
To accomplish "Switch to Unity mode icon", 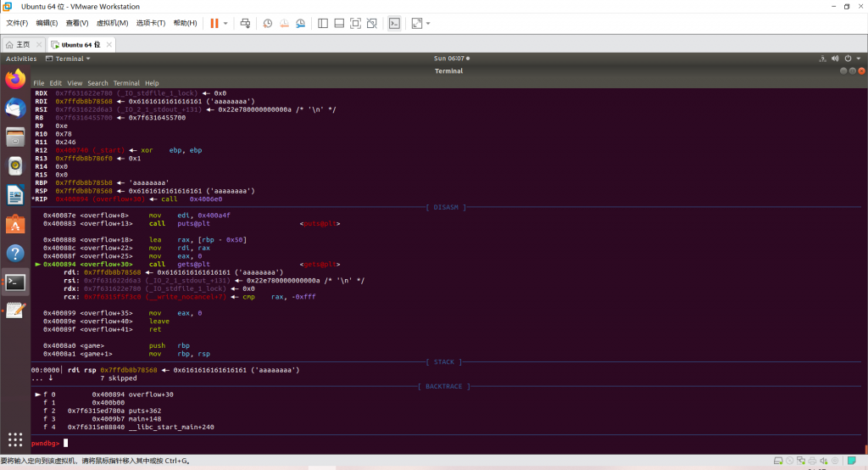I will click(372, 23).
